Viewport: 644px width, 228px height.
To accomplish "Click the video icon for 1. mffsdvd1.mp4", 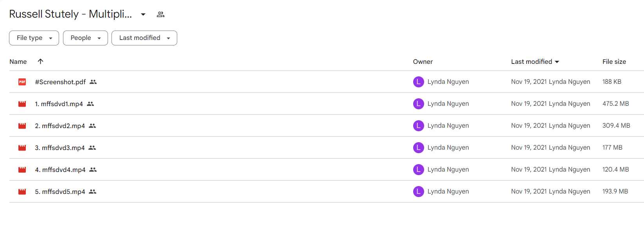I will [x=22, y=104].
